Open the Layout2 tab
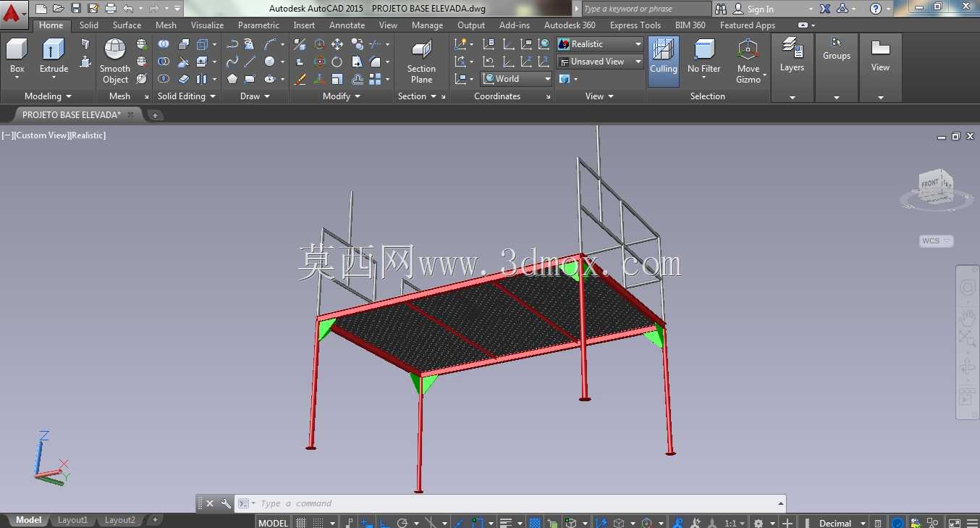 [120, 520]
